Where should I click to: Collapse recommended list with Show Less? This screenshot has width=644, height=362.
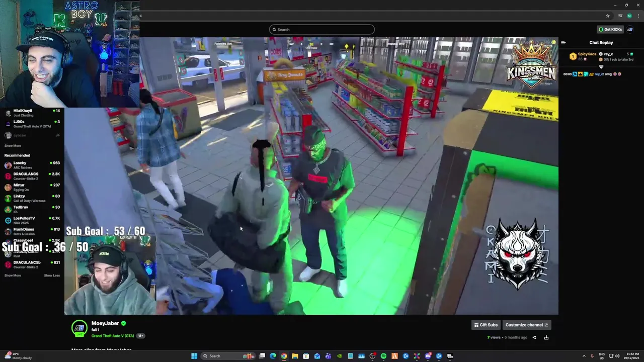pyautogui.click(x=52, y=276)
